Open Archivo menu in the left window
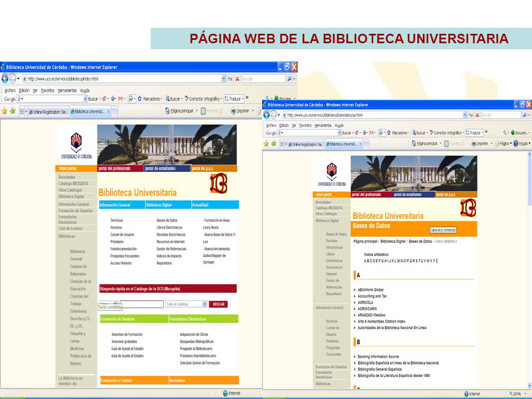This screenshot has width=532, height=399. 10,90
